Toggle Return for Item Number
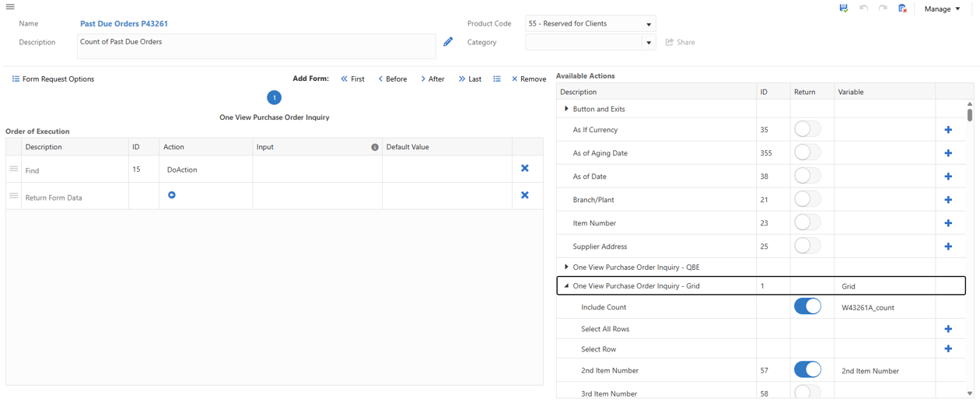980x409 pixels. click(807, 222)
